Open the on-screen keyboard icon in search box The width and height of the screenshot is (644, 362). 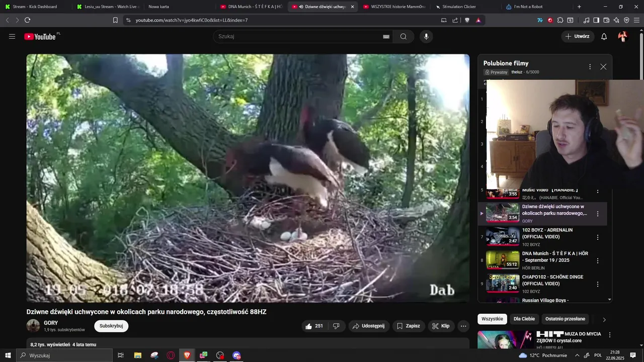pyautogui.click(x=386, y=36)
